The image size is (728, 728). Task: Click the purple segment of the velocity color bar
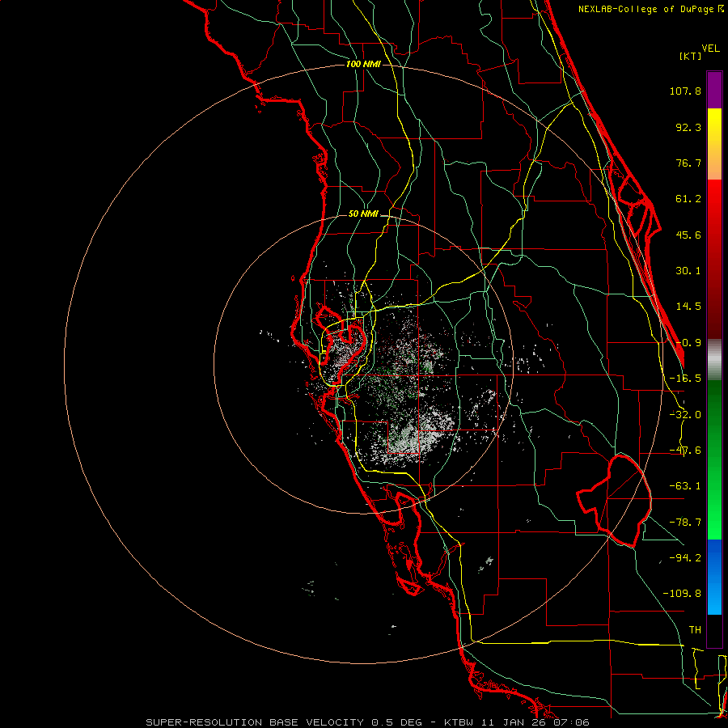pyautogui.click(x=714, y=90)
